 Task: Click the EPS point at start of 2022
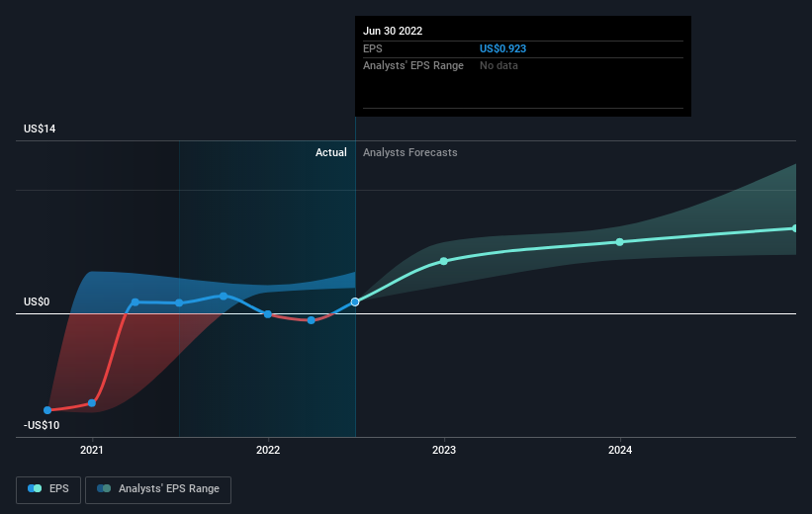tap(268, 314)
